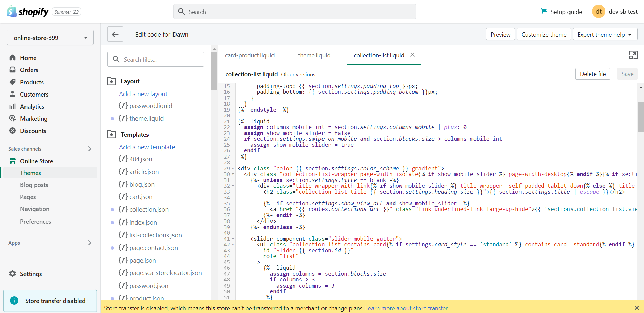Click the main Search field
The width and height of the screenshot is (644, 313).
click(295, 12)
